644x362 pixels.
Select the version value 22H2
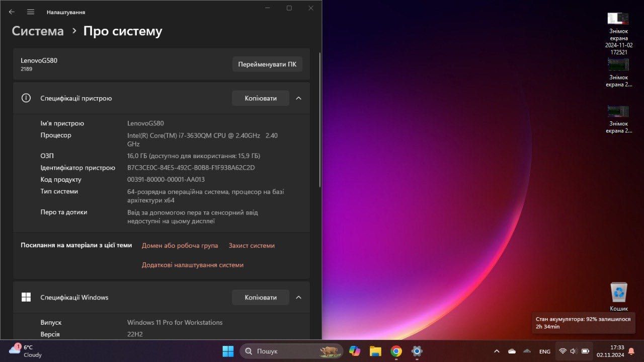pyautogui.click(x=135, y=334)
